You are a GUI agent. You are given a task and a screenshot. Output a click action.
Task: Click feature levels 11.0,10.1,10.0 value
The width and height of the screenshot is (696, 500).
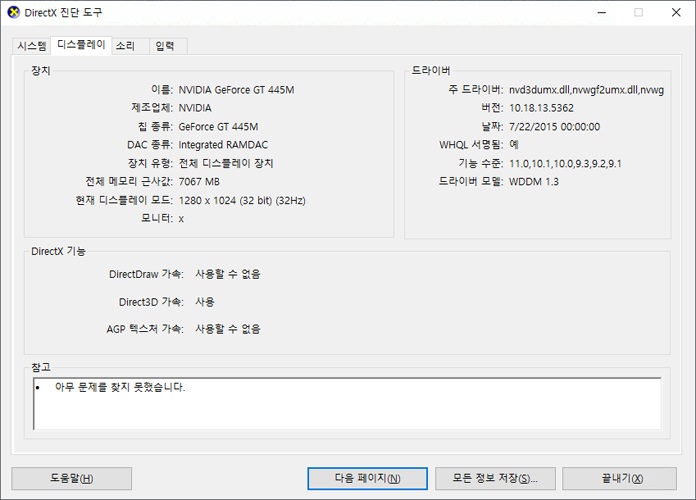(565, 164)
